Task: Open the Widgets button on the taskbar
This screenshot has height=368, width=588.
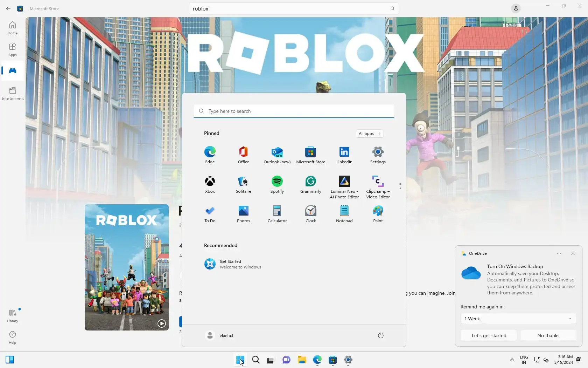Action: (x=10, y=360)
